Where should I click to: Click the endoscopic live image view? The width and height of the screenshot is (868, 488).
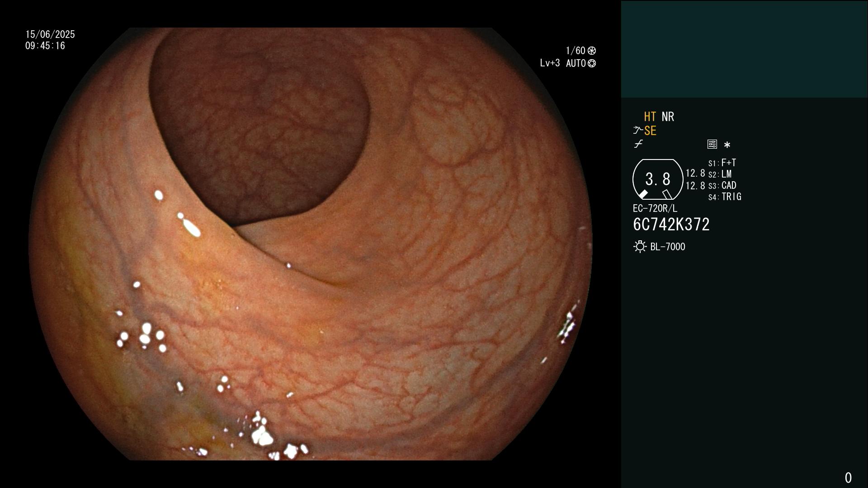[311, 244]
